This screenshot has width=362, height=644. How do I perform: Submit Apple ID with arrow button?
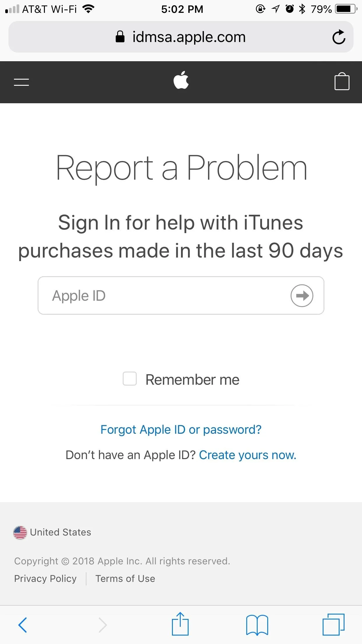coord(302,295)
